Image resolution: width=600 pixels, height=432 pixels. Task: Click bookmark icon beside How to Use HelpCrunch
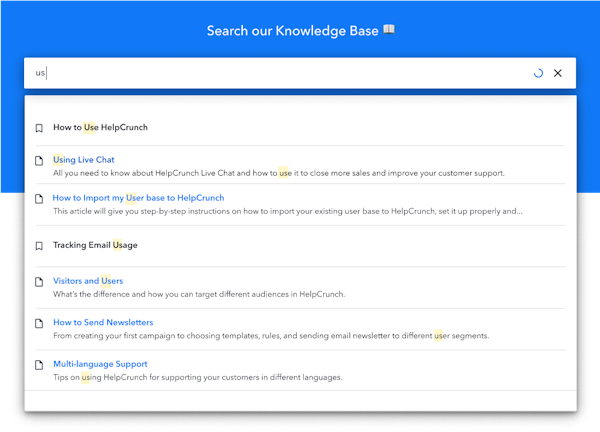click(x=39, y=128)
